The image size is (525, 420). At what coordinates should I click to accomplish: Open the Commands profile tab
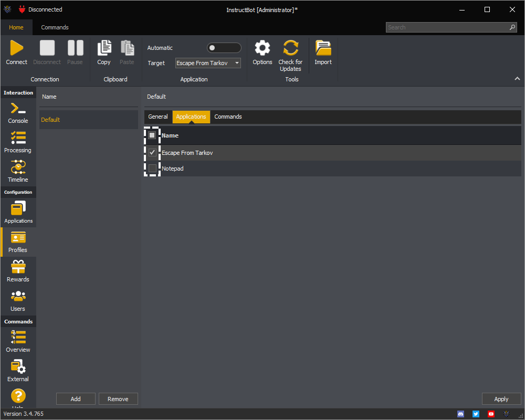228,117
